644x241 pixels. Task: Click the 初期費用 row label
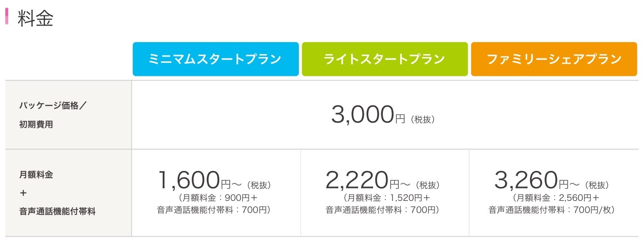click(x=36, y=125)
